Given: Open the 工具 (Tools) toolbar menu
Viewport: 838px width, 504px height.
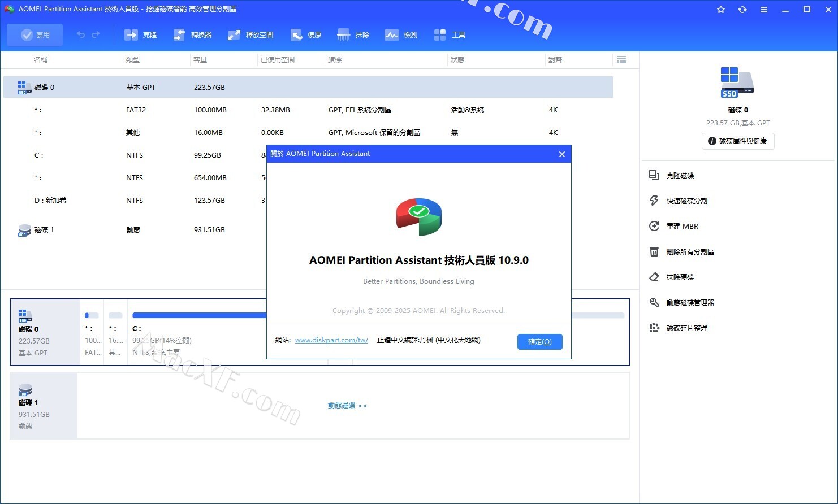Looking at the screenshot, I should coord(450,35).
